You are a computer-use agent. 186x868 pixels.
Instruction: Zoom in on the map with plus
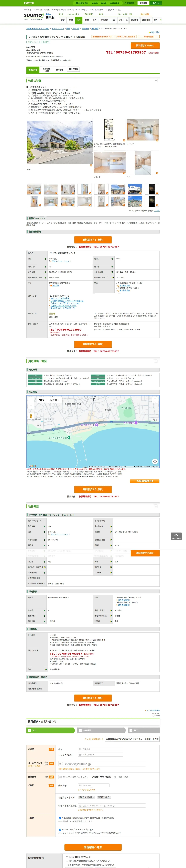[31, 400]
